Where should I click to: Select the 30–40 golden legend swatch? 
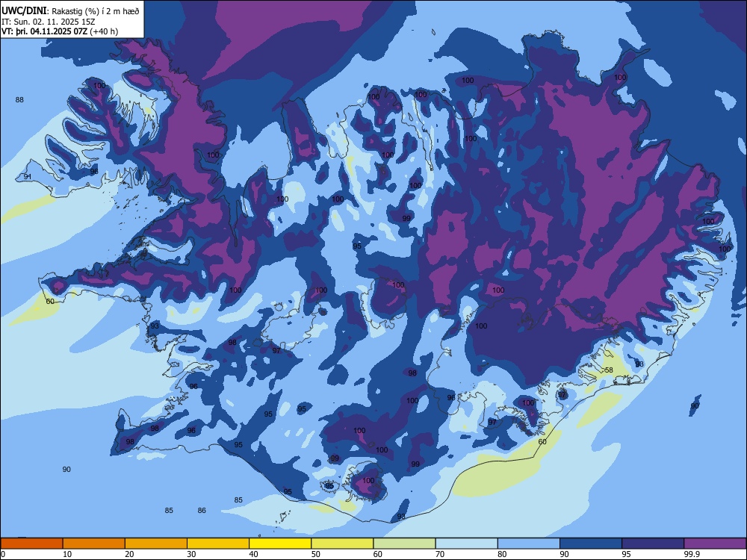218,544
